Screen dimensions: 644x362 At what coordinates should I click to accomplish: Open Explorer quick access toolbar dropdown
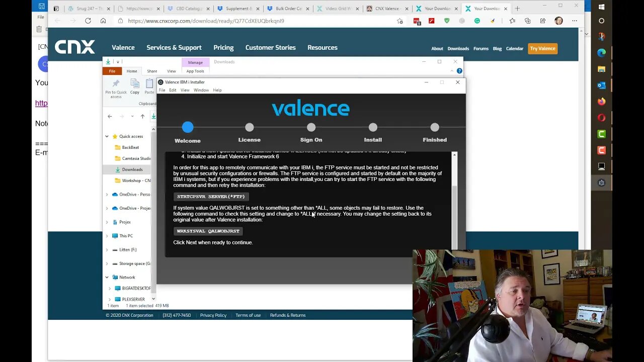click(x=118, y=62)
